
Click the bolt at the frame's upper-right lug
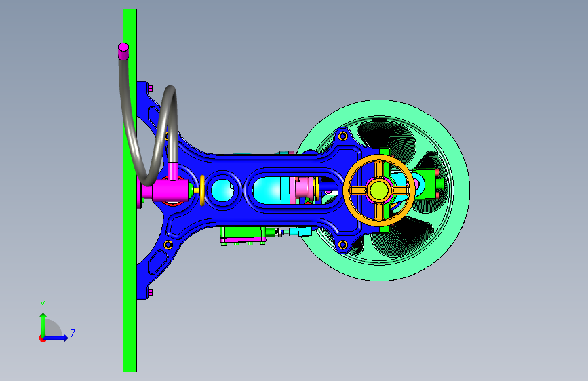342,136
